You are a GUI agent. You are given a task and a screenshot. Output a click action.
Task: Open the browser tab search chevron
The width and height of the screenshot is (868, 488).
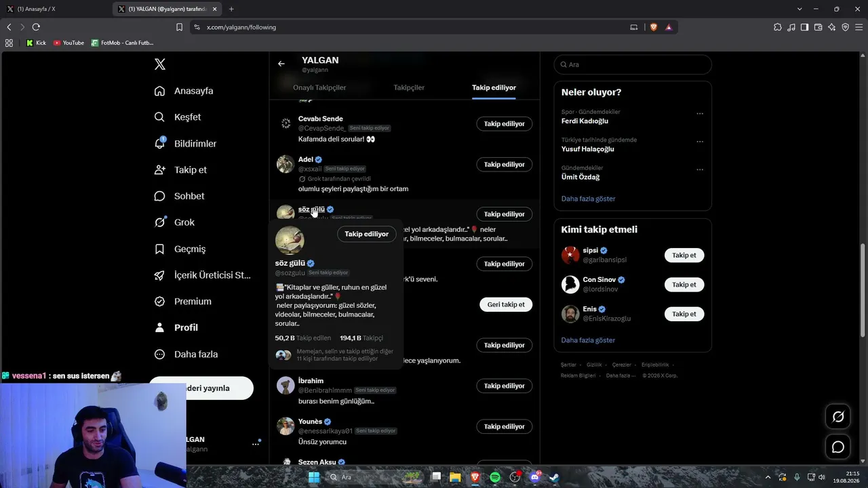(x=800, y=9)
